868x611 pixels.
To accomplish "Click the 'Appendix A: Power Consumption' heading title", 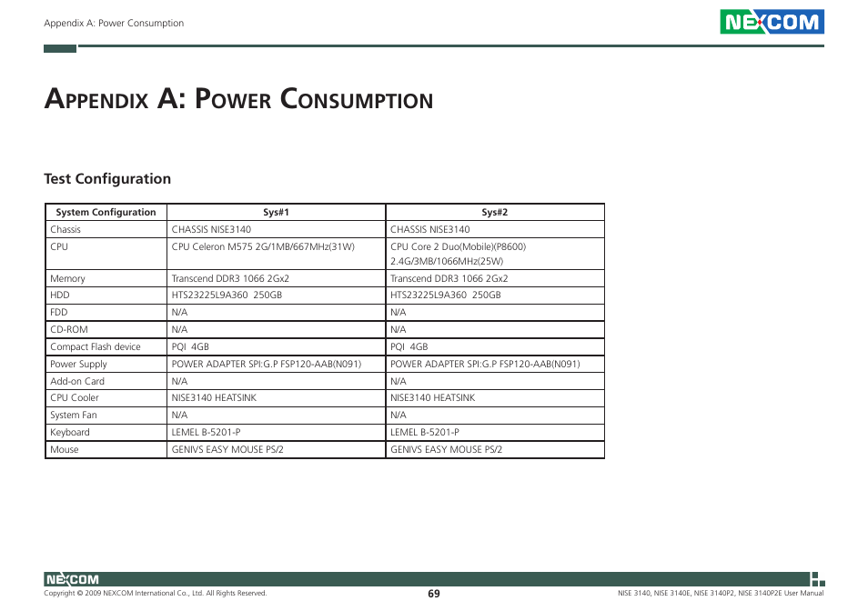I will point(238,99).
